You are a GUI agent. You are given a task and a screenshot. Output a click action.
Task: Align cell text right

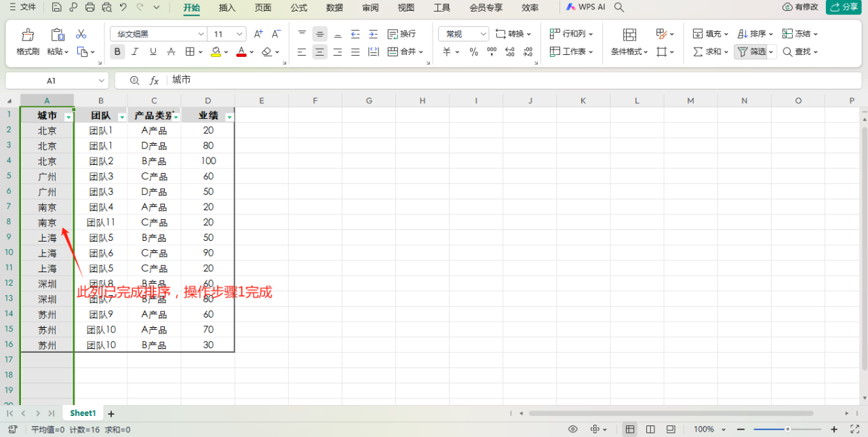click(338, 52)
